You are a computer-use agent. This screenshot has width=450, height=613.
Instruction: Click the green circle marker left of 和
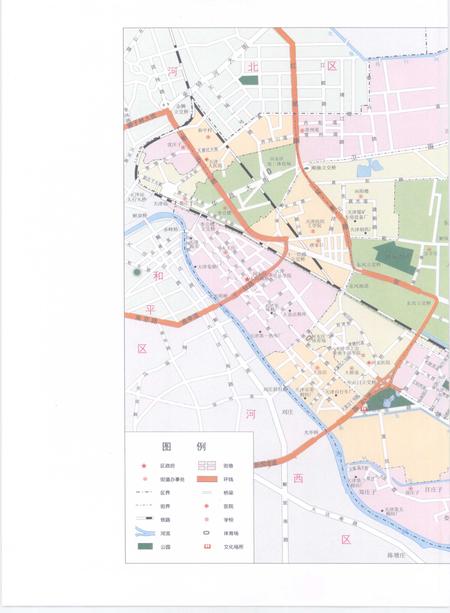[136, 272]
